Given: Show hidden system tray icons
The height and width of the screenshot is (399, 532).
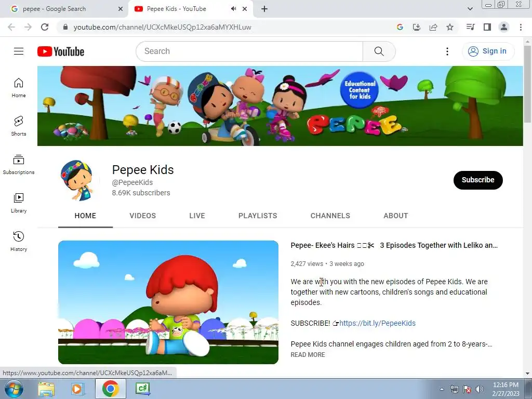Looking at the screenshot, I should [442, 389].
